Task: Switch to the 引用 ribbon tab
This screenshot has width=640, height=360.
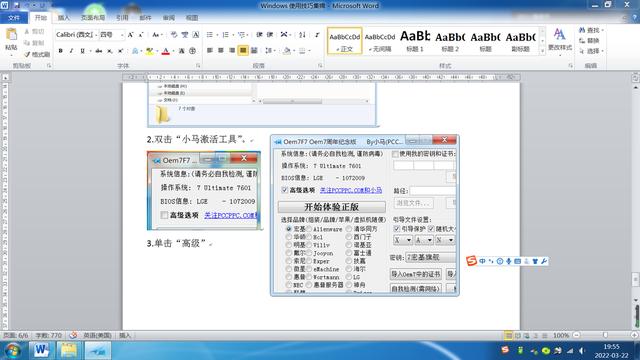Action: click(122, 18)
